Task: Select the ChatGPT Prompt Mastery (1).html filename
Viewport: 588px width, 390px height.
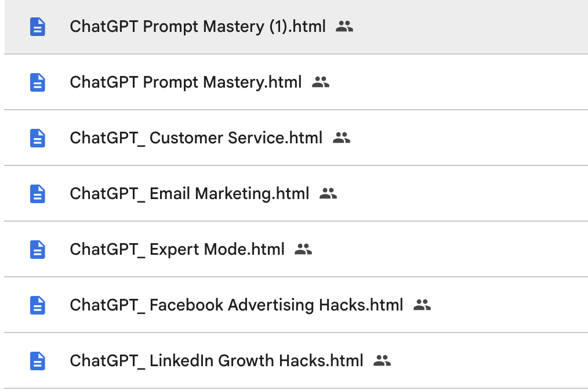Action: [x=198, y=27]
